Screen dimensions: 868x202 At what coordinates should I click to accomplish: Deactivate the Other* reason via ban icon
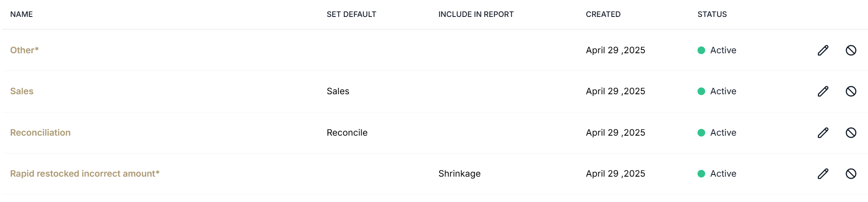pos(851,50)
